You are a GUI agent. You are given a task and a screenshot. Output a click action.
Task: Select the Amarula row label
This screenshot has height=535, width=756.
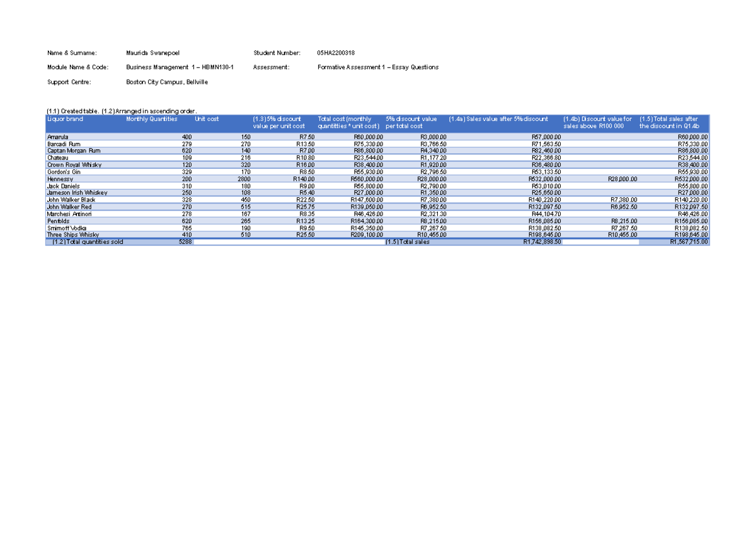click(57, 137)
